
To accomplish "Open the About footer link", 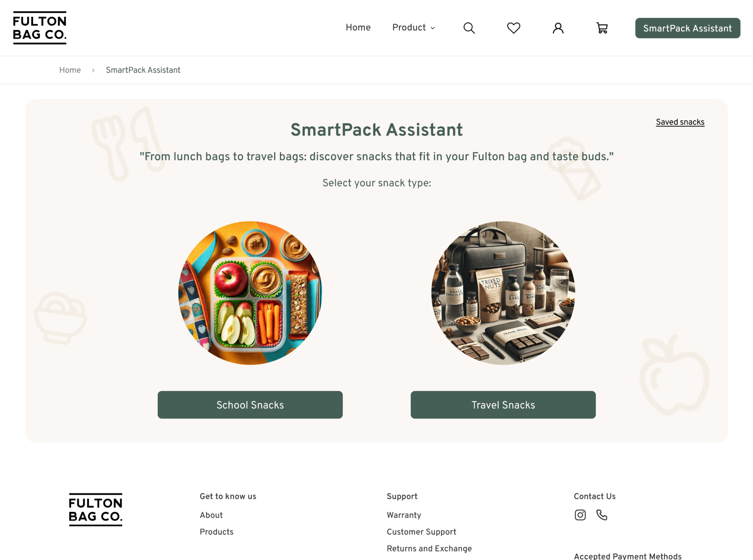I will (211, 515).
